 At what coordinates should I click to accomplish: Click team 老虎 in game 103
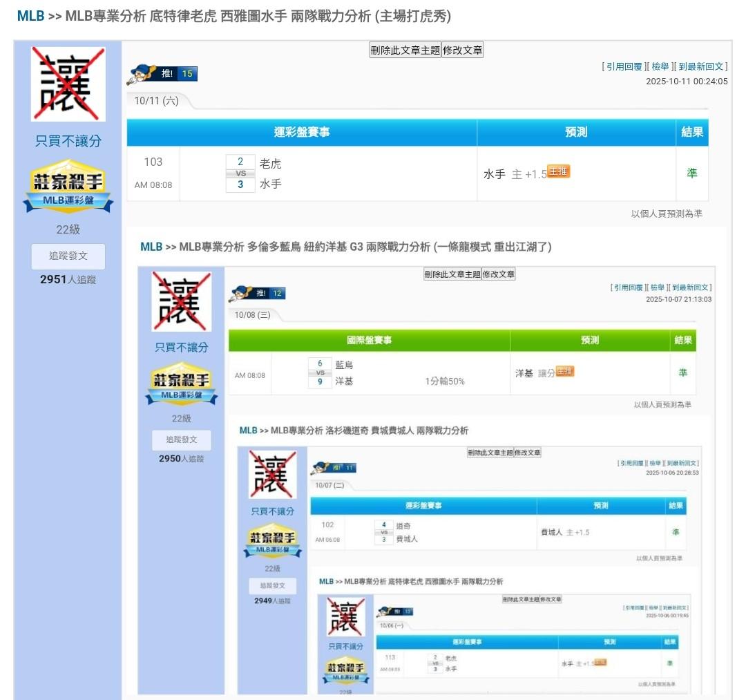tap(270, 164)
